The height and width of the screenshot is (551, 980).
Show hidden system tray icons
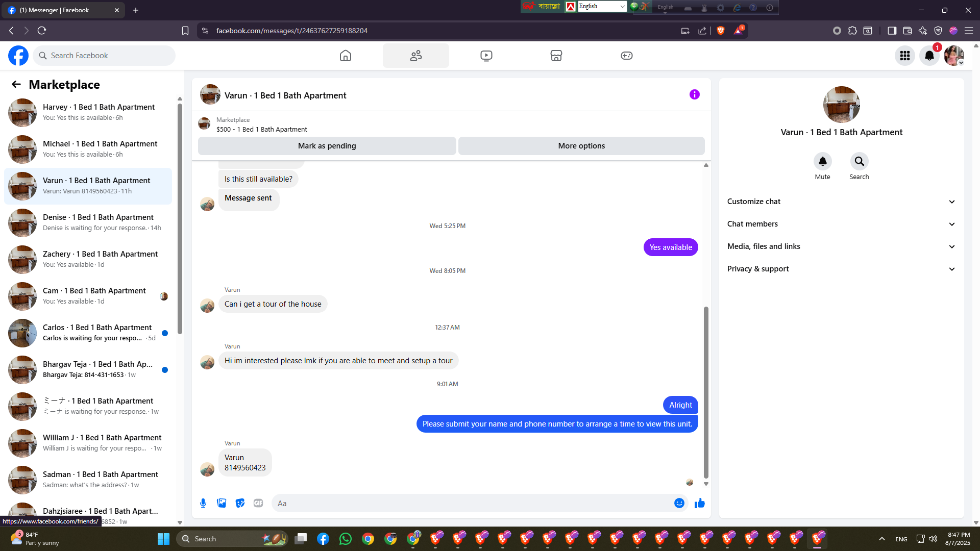[x=882, y=539]
